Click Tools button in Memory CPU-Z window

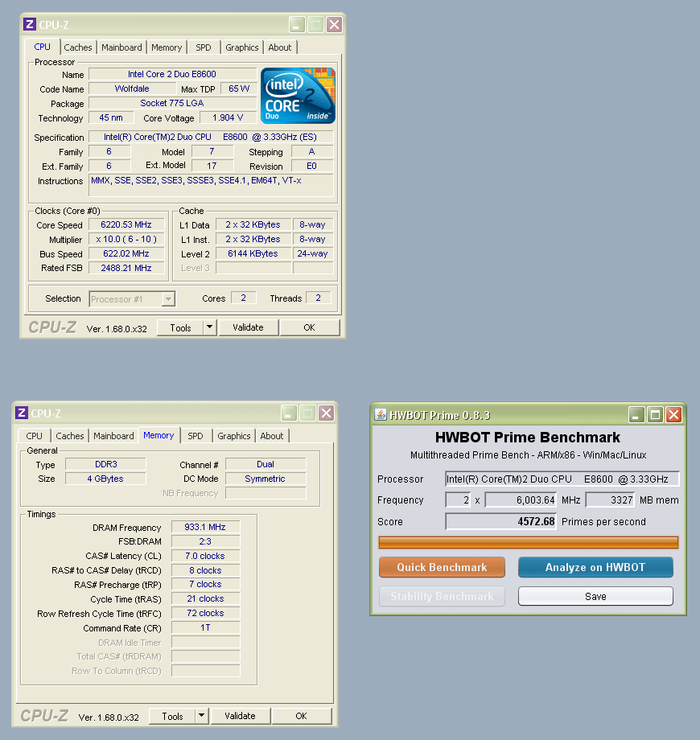172,716
